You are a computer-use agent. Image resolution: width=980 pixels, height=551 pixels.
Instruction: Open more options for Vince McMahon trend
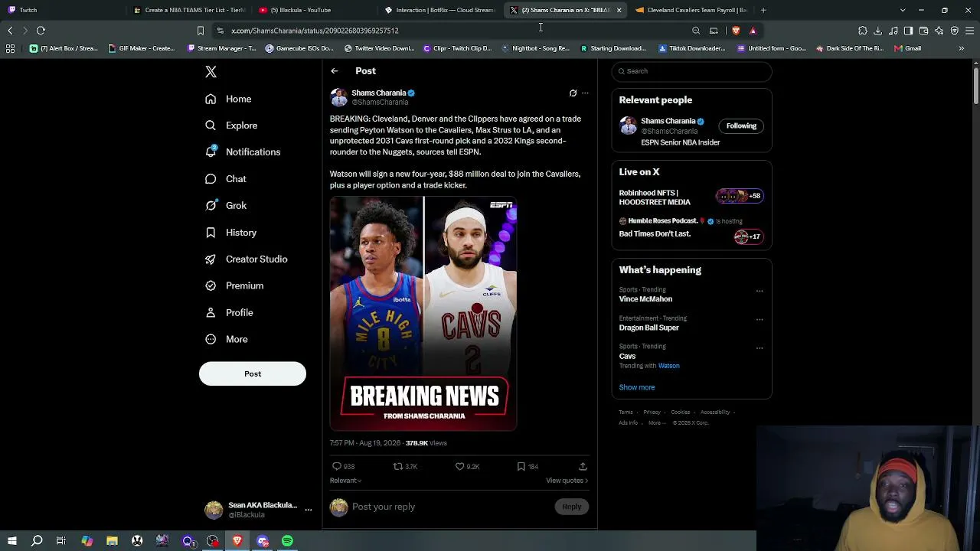759,291
